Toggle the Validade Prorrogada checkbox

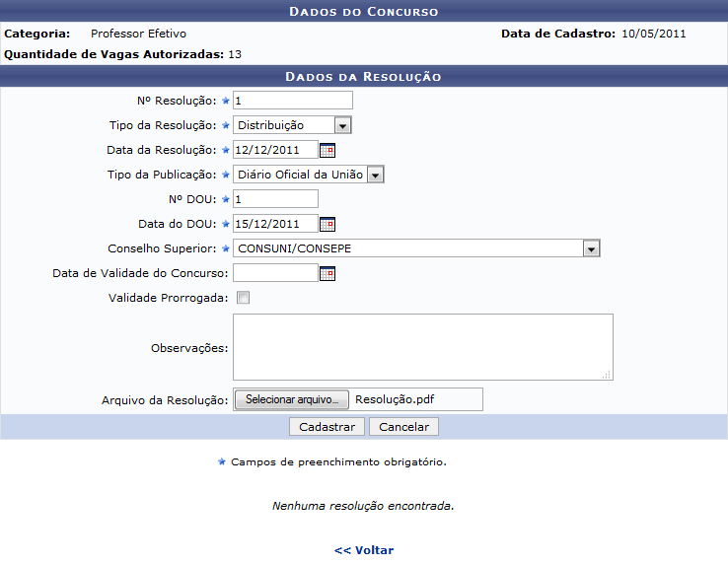(x=243, y=298)
